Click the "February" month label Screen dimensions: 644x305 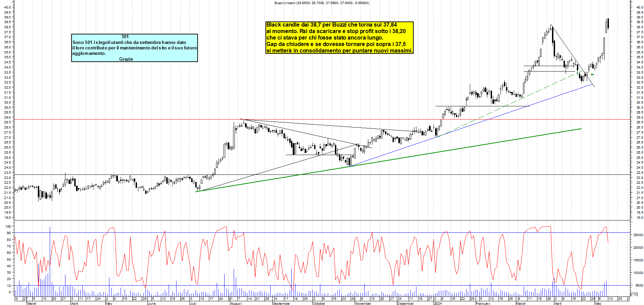[483, 303]
